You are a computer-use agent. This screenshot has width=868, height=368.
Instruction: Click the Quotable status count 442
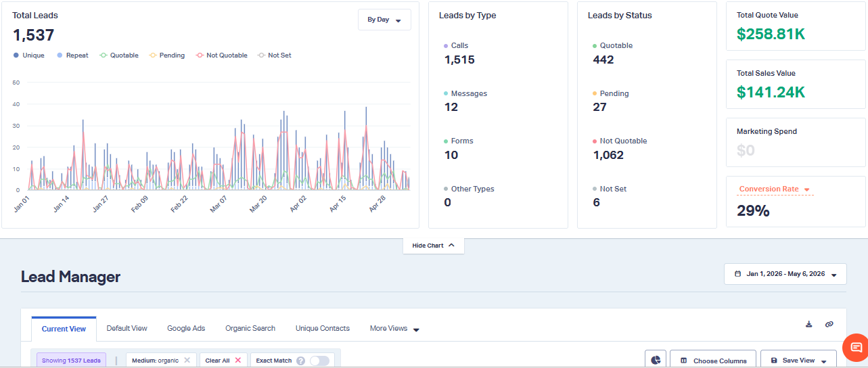pos(603,60)
